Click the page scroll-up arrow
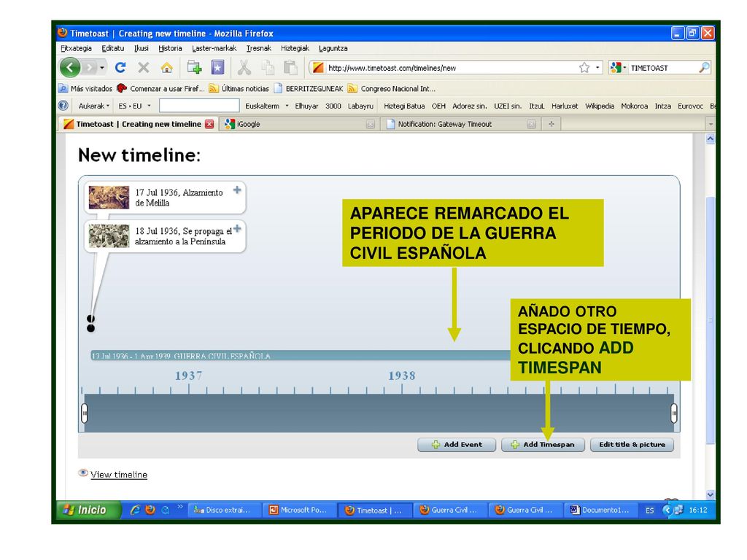 click(711, 139)
